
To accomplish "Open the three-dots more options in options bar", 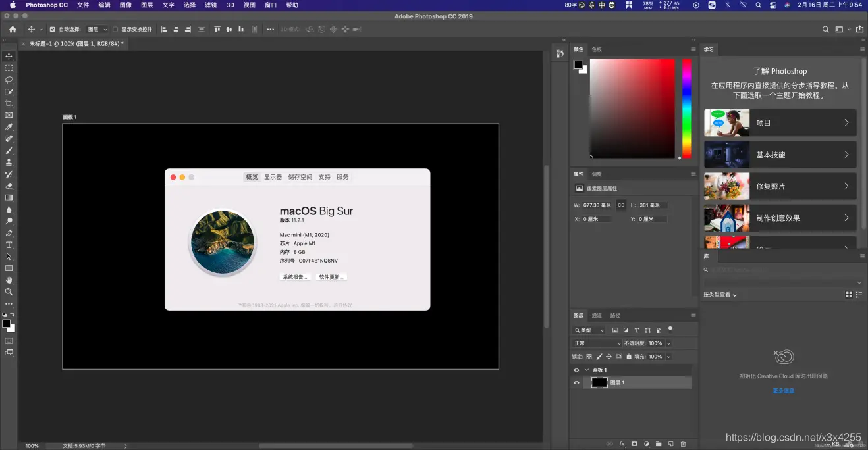I will pos(270,30).
